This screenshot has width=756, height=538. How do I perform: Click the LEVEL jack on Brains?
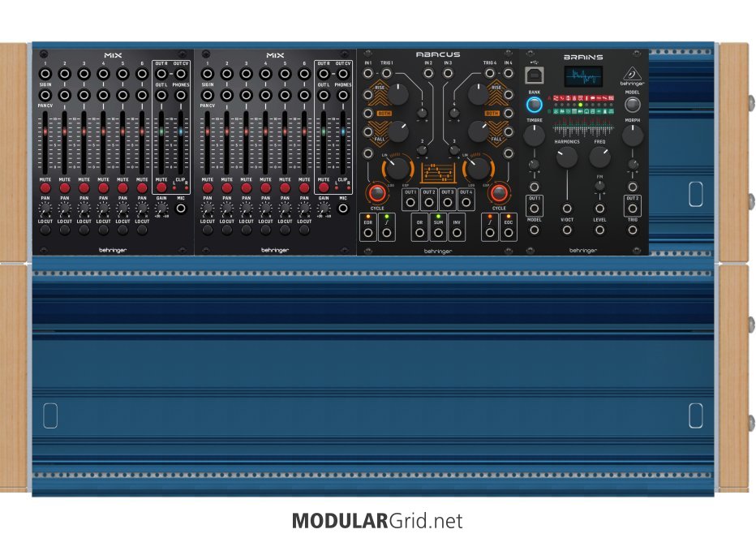click(599, 230)
